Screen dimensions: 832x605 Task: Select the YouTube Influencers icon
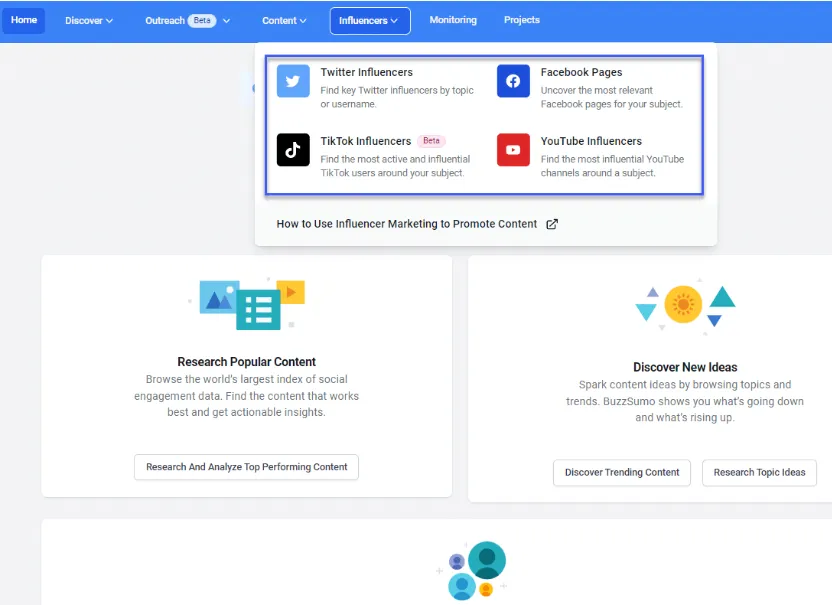(512, 150)
